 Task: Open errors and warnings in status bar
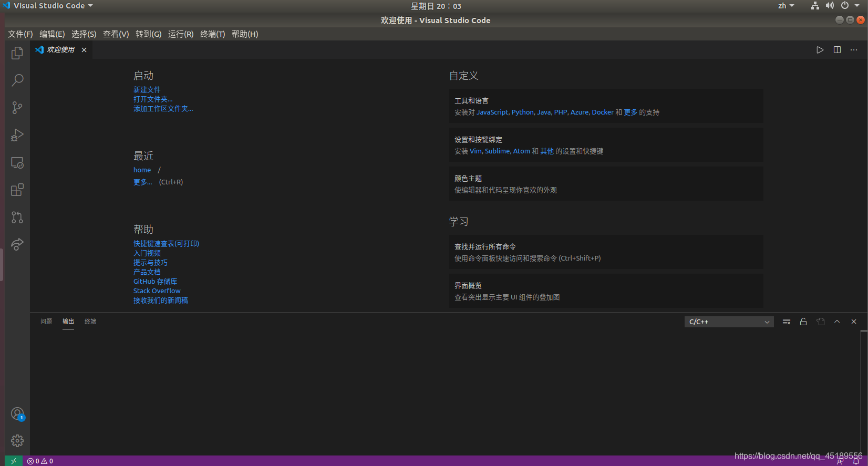[x=40, y=461]
